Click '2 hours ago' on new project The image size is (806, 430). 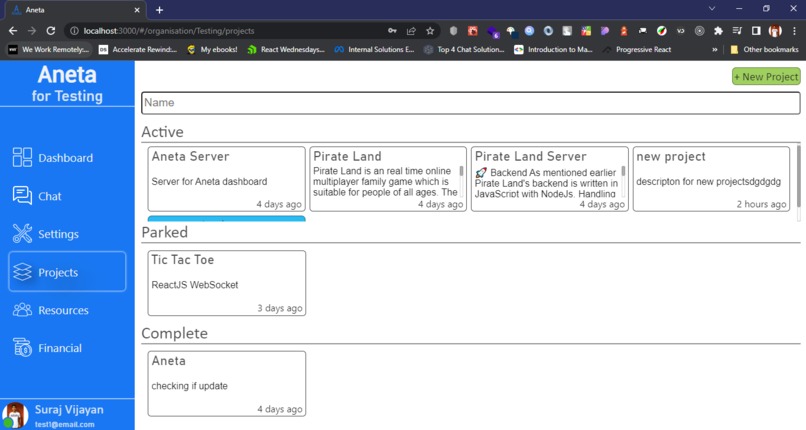pos(761,204)
